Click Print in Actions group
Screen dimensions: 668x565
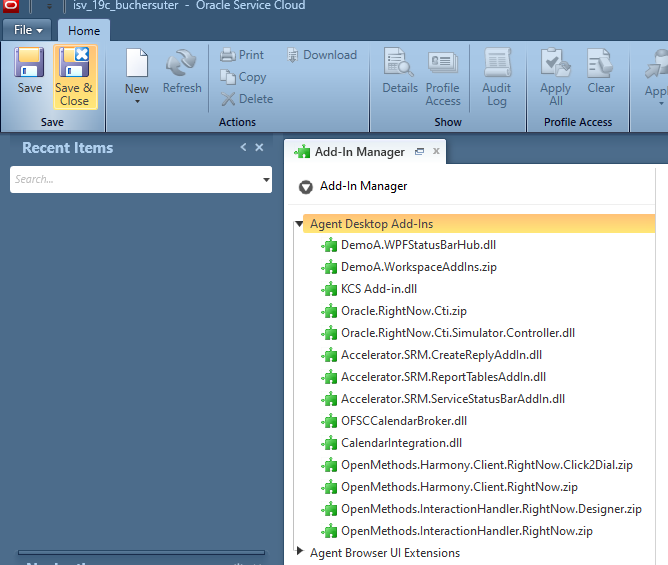242,55
